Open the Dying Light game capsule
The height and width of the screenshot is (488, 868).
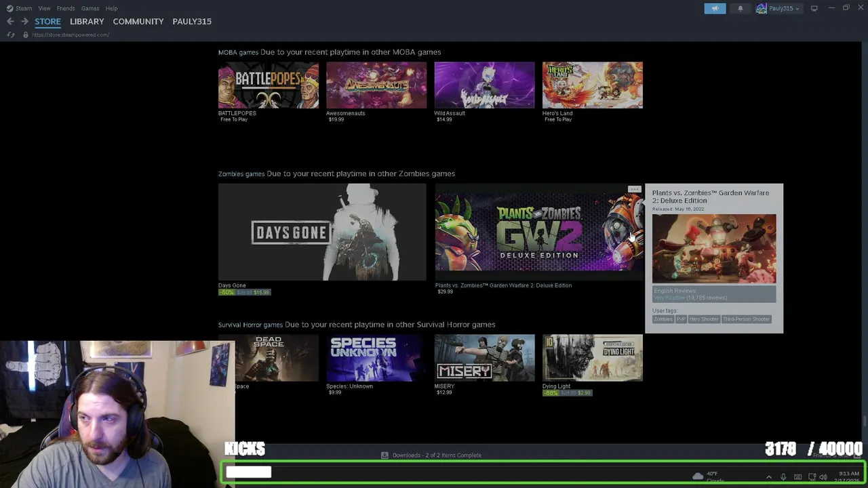(x=593, y=358)
